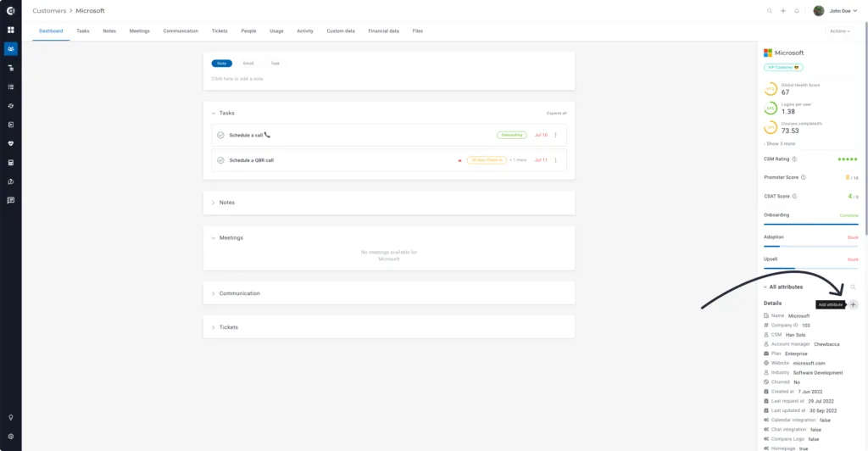Switch to the Tasks tab
This screenshot has width=868, height=451.
tap(83, 31)
